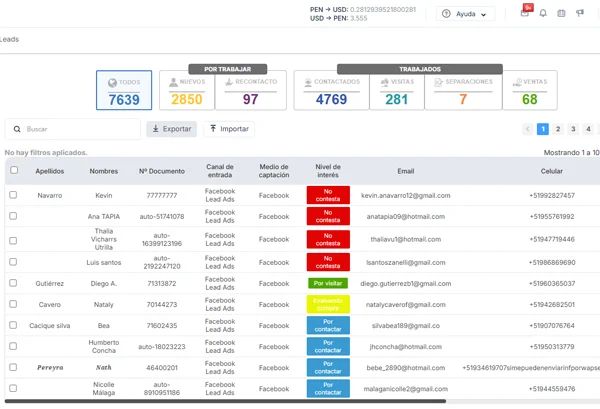Check the row checkbox for Kevin Navarro

point(14,195)
